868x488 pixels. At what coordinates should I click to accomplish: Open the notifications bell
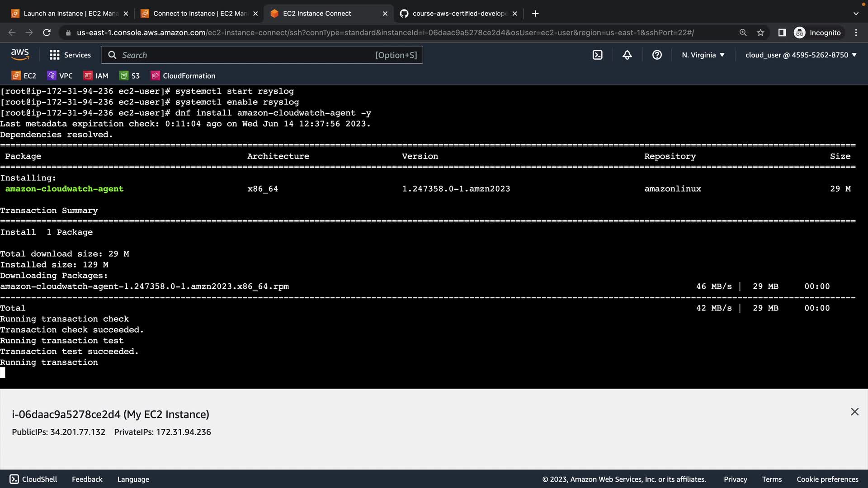pos(627,55)
